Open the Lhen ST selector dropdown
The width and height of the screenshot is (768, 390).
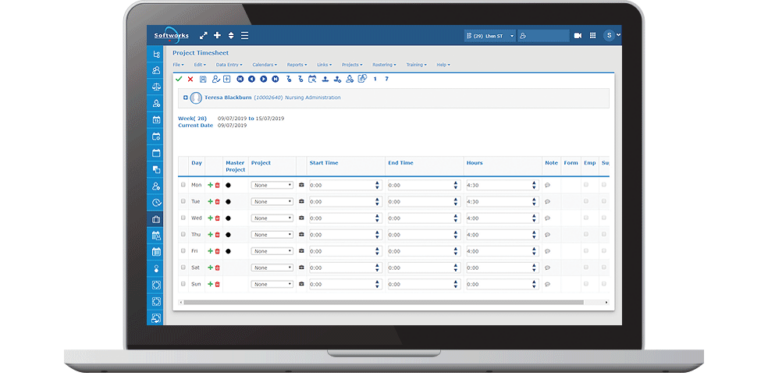(x=489, y=36)
